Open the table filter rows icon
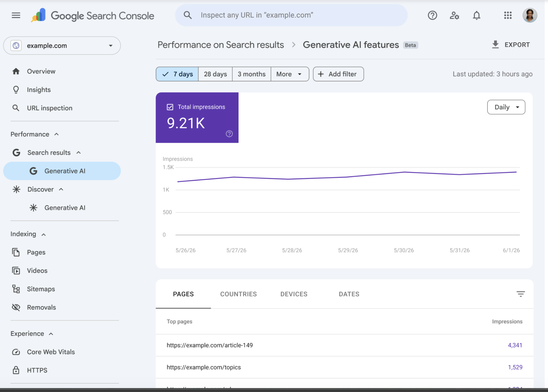 (x=521, y=294)
